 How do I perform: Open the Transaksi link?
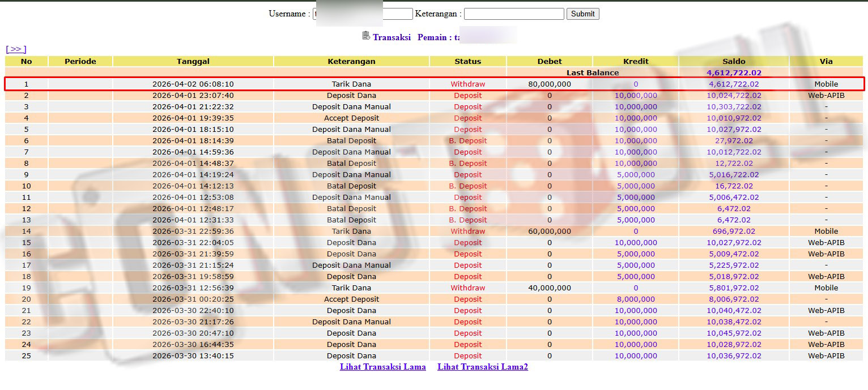392,37
